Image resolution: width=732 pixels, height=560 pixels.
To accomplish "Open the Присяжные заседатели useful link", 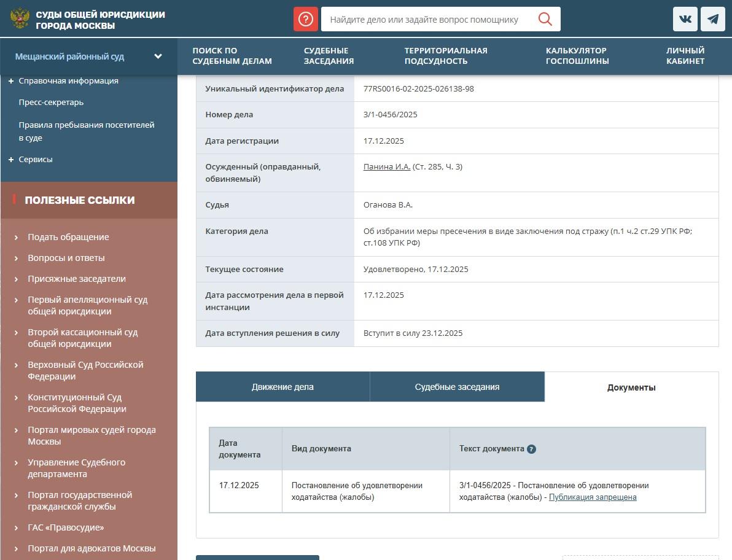I will point(76,279).
